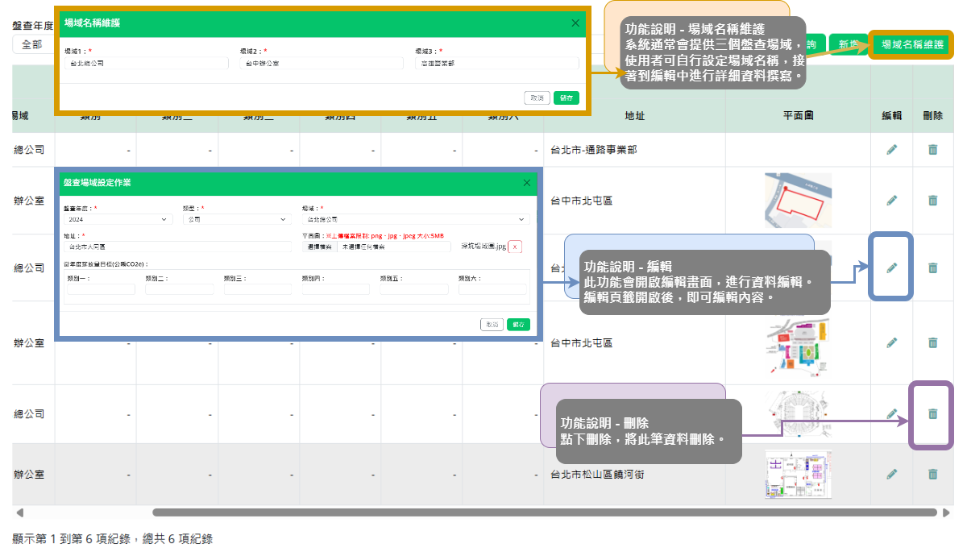Click the blue-highlighted edit pencil icon
Image resolution: width=967 pixels, height=560 pixels.
click(x=891, y=268)
